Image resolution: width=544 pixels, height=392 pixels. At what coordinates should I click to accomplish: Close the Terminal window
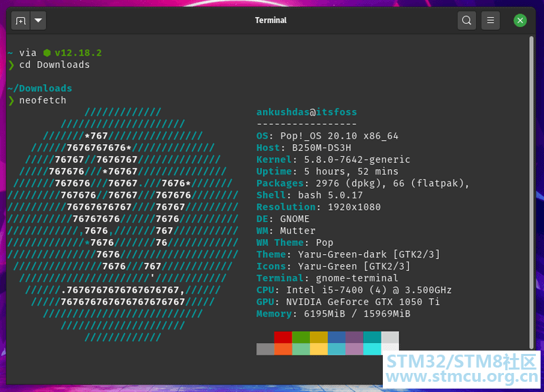[x=520, y=20]
